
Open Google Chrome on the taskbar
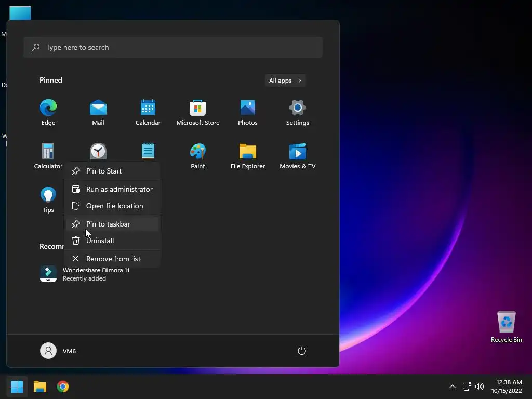(x=63, y=387)
